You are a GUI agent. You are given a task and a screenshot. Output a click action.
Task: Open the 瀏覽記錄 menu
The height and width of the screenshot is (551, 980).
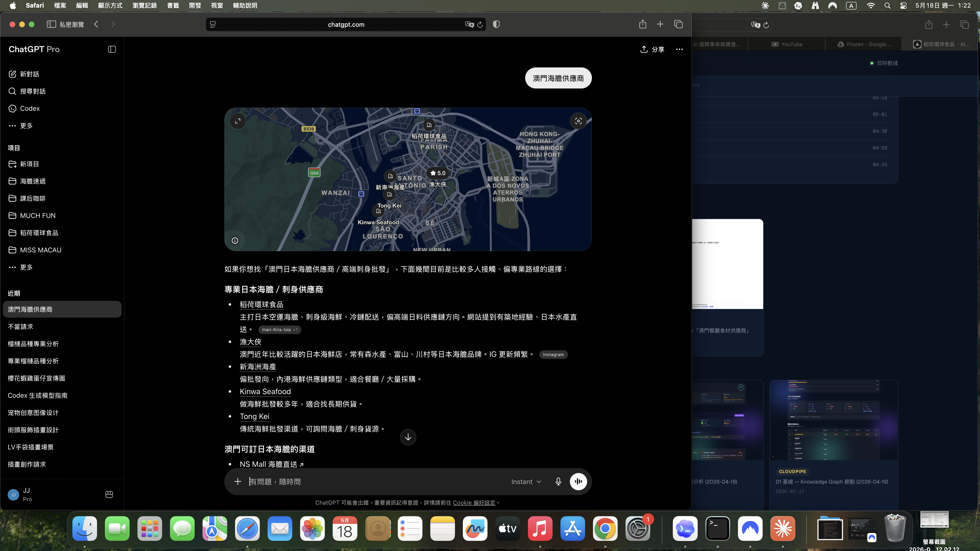tap(145, 5)
